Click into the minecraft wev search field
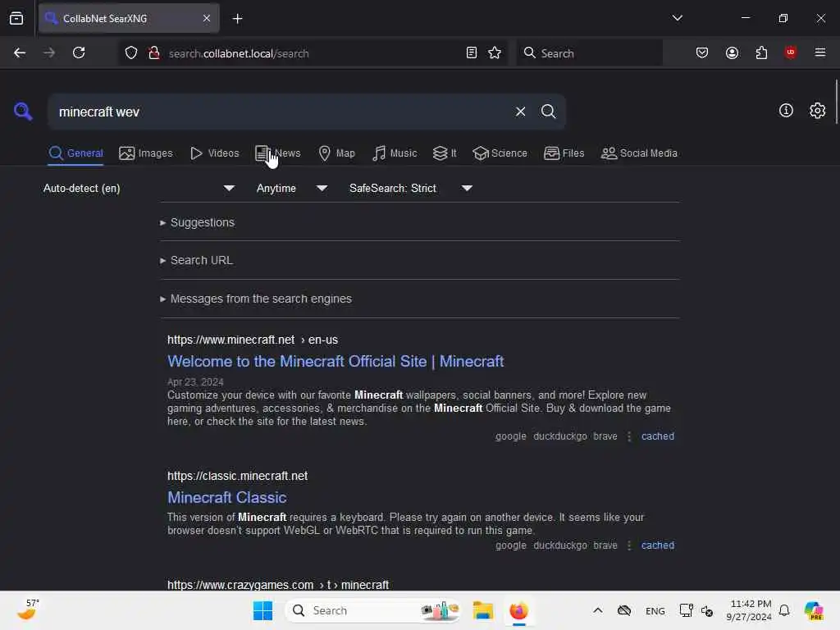Viewport: 840px width, 630px height. tap(279, 112)
